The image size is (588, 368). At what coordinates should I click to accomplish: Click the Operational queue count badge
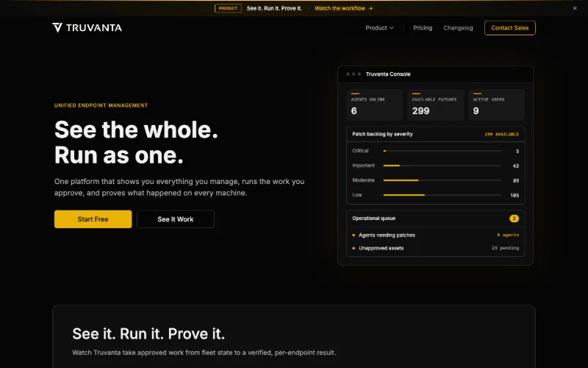click(514, 218)
